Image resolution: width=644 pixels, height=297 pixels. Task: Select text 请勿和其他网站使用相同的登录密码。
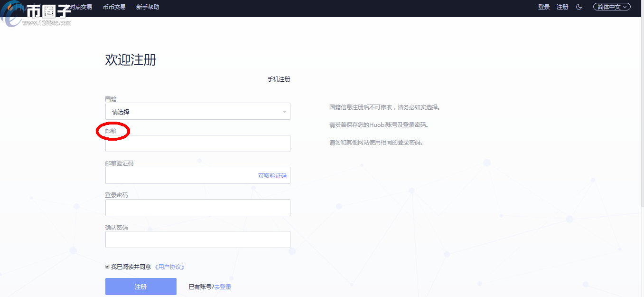pos(376,142)
